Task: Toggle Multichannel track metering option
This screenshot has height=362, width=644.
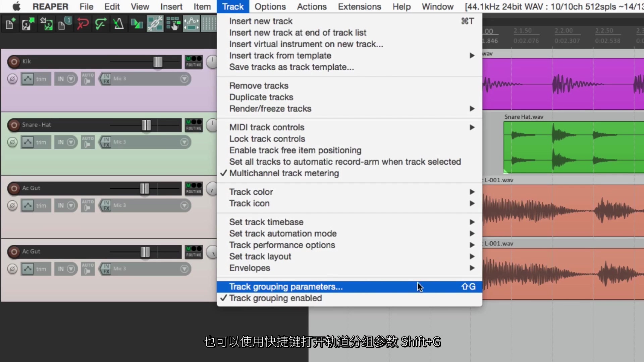Action: 284,173
